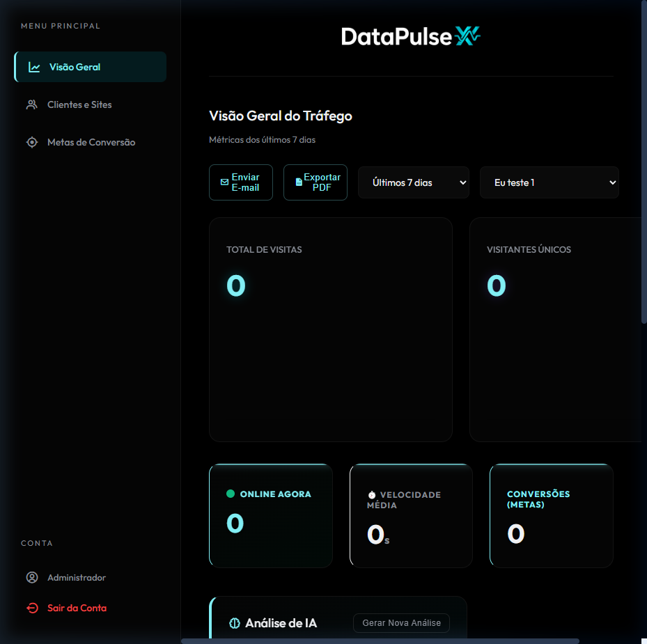
Task: Click the red logout icon
Action: (x=32, y=608)
